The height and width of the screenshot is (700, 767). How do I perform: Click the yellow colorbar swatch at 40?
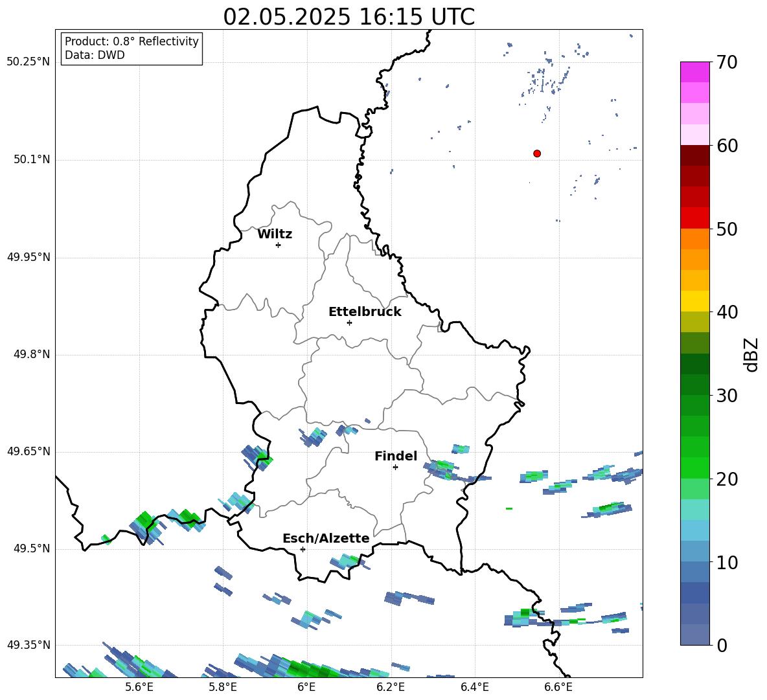[x=694, y=301]
